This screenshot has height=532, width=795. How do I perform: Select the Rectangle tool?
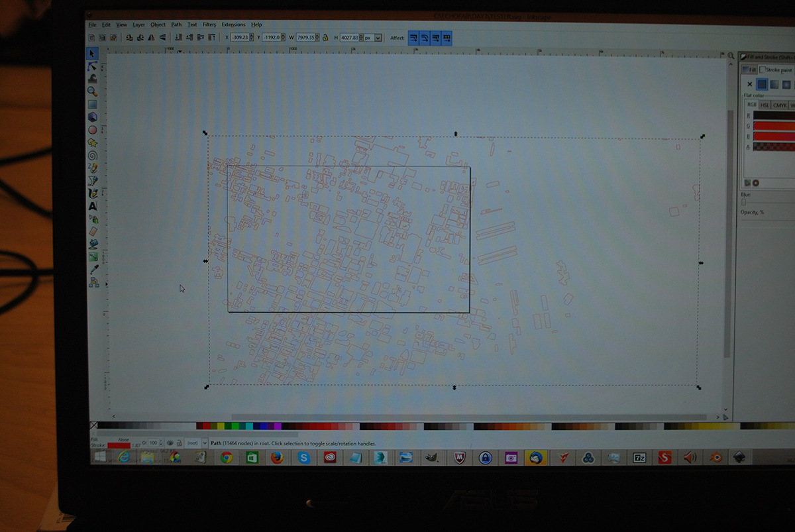click(93, 104)
